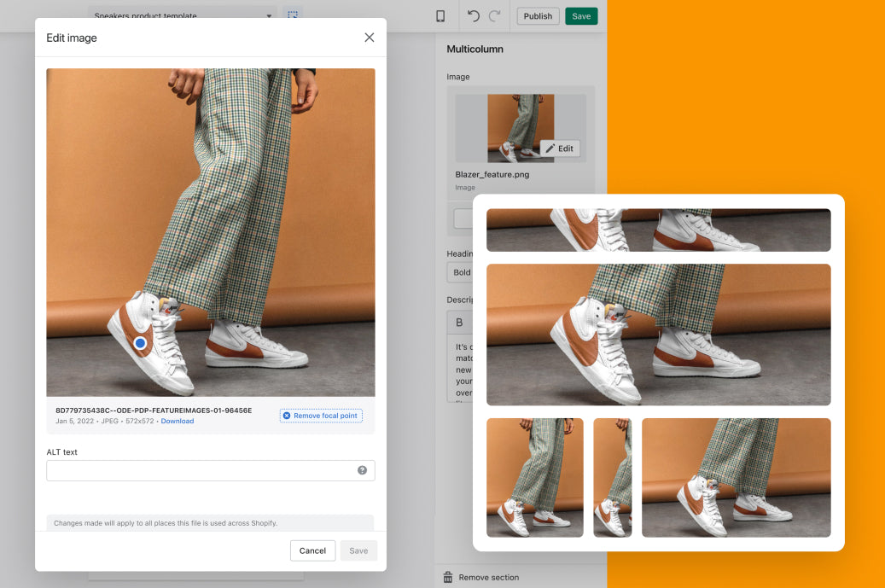Click the blue focal point marker
885x588 pixels.
pos(141,343)
